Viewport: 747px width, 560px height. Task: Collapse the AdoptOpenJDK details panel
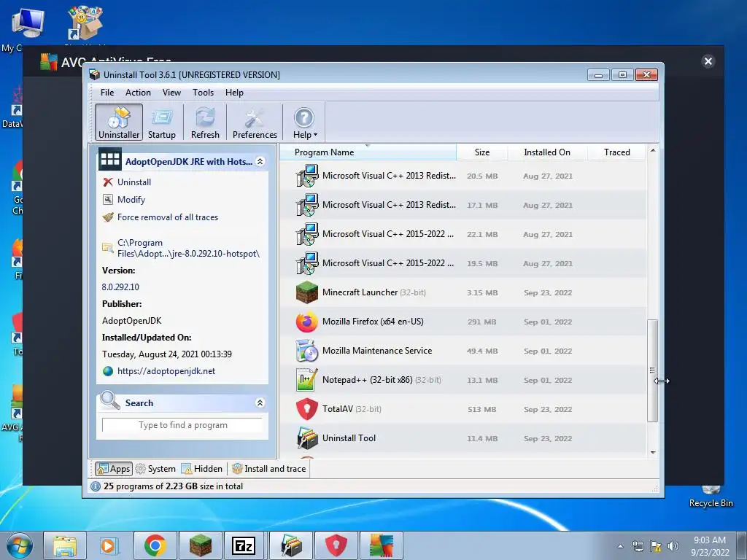260,161
